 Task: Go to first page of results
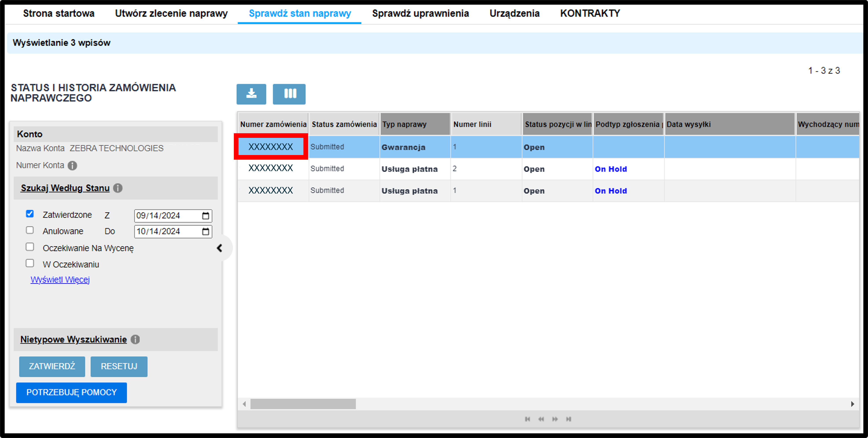527,419
